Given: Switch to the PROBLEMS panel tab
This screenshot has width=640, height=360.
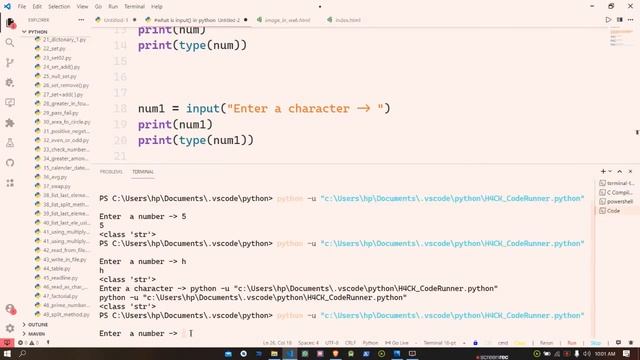Looking at the screenshot, I should (x=111, y=172).
